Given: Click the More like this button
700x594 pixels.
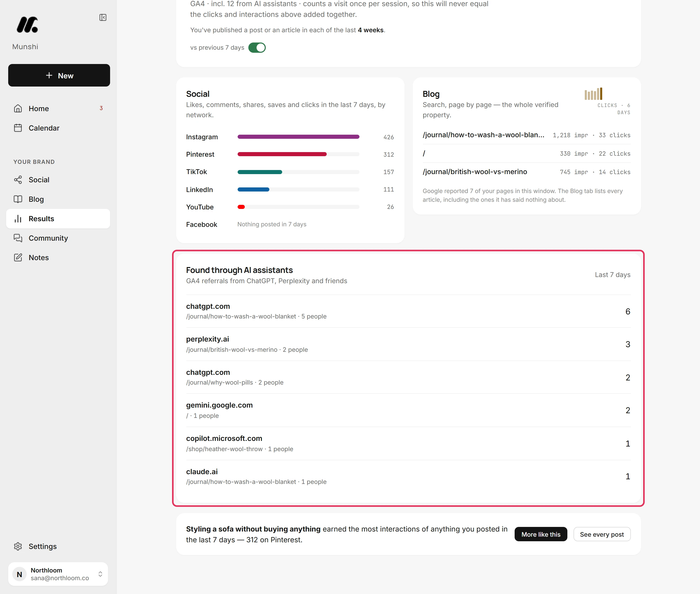Looking at the screenshot, I should pyautogui.click(x=541, y=534).
